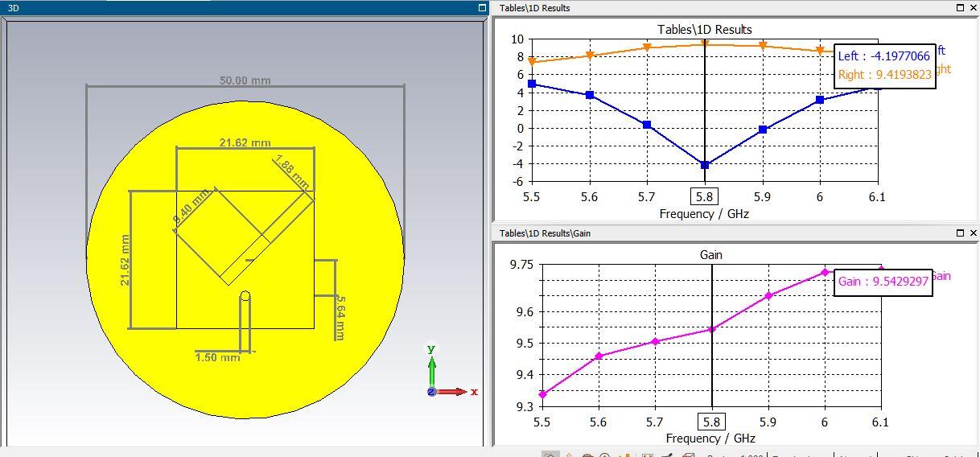Select the orange Right data point at 5.7 GHz
Viewport: 980px width, 457px height.
pyautogui.click(x=647, y=47)
